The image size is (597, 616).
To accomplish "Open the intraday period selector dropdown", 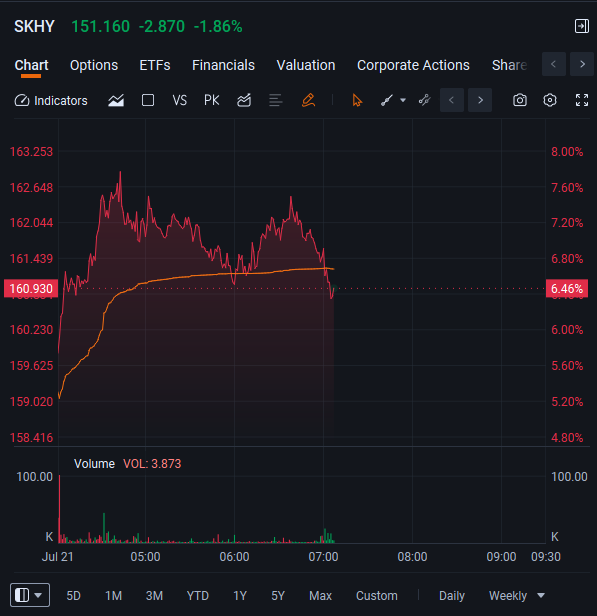I will (30, 595).
